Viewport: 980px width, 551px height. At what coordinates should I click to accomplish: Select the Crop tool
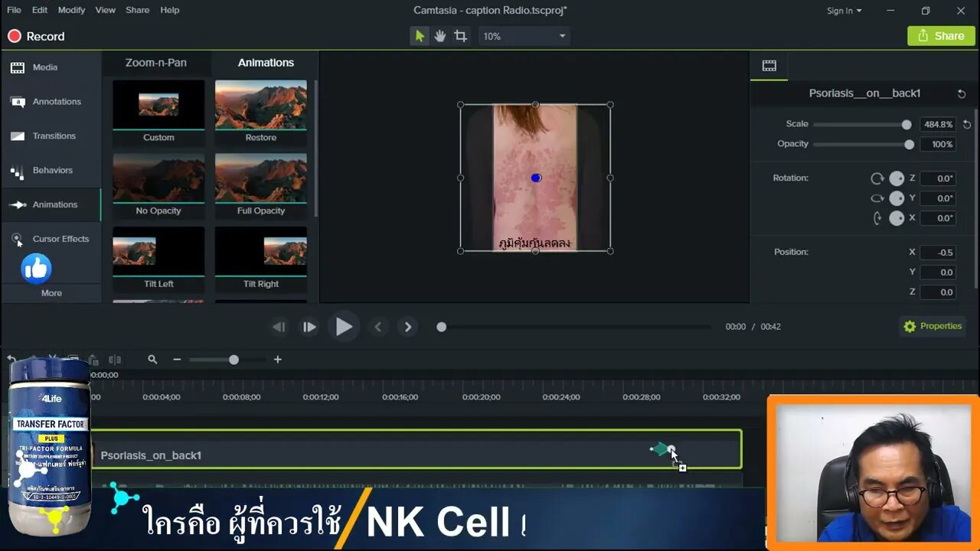point(460,36)
